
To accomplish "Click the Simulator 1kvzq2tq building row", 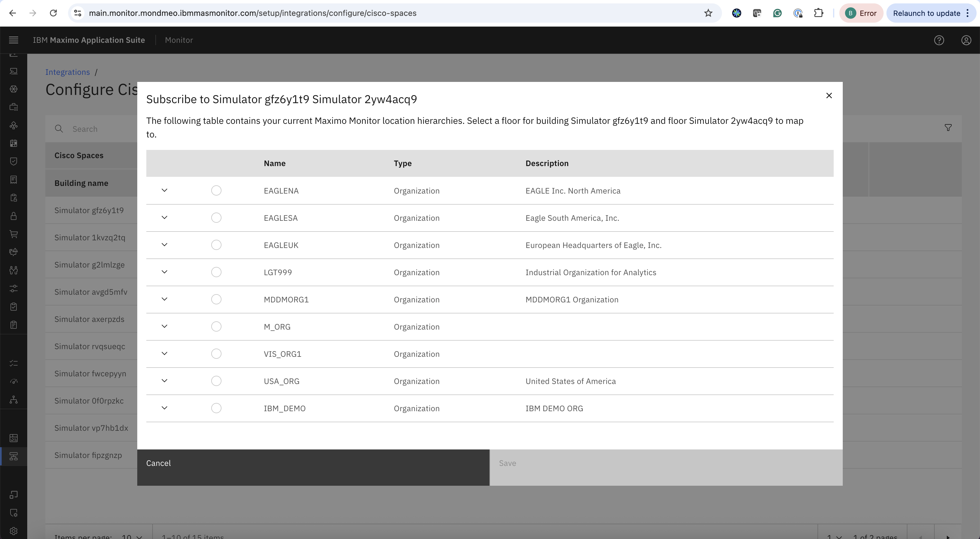I will click(91, 237).
